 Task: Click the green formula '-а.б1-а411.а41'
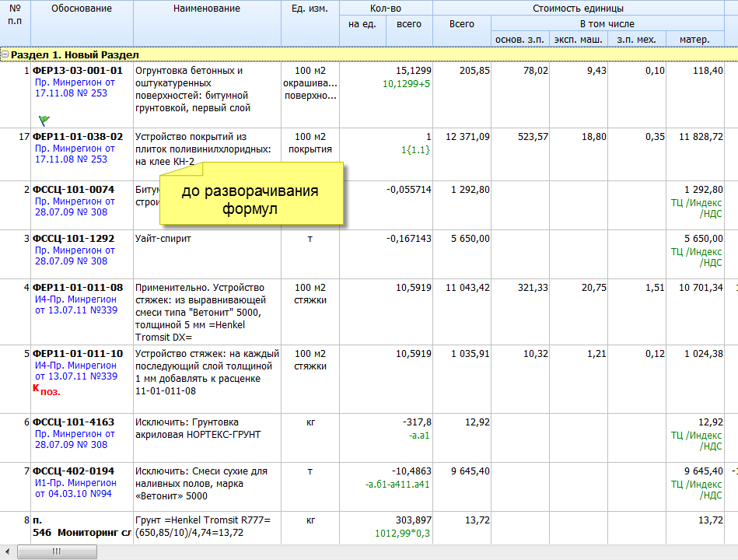click(x=397, y=485)
